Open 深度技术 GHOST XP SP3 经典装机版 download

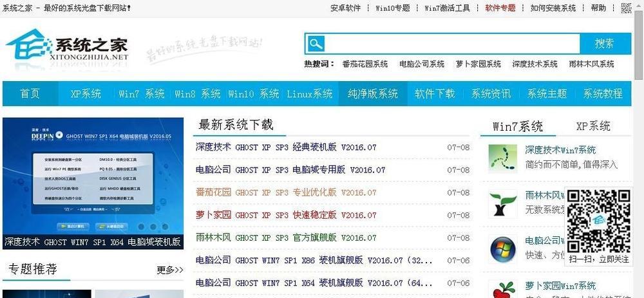coord(286,147)
